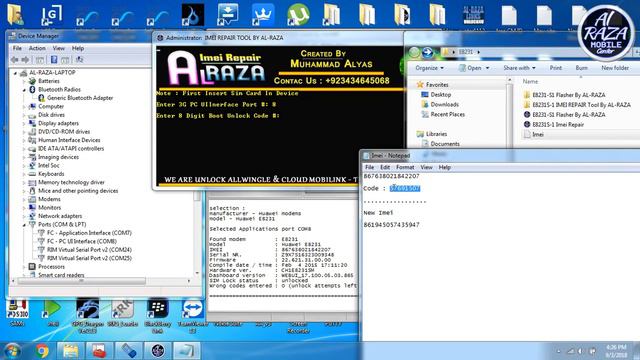
Task: Open Notepad Format menu
Action: (x=405, y=167)
